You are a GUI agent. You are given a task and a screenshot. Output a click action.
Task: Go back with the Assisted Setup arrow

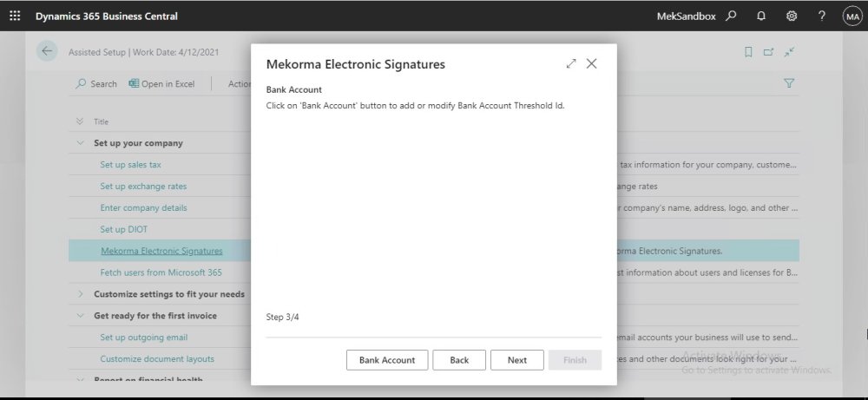(x=47, y=51)
